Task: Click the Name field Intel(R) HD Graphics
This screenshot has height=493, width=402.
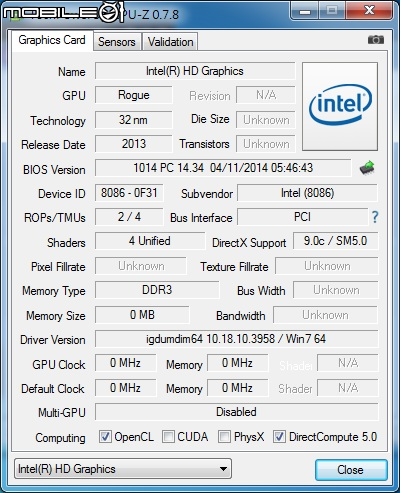Action: pyautogui.click(x=195, y=71)
